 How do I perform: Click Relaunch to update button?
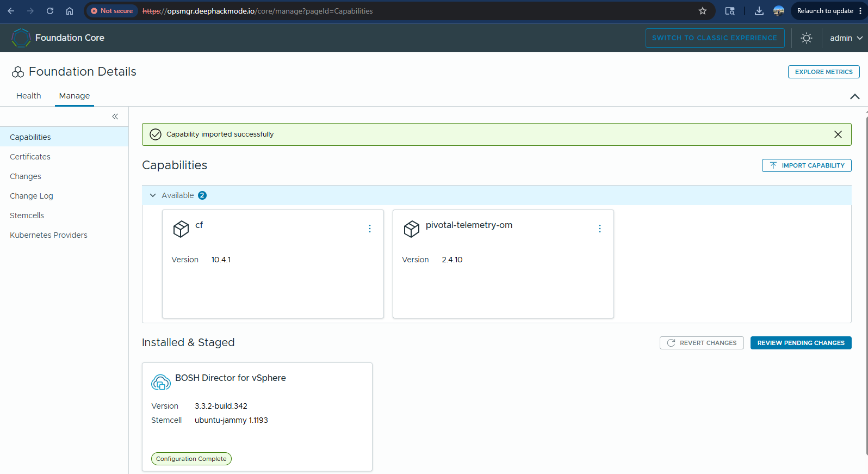pyautogui.click(x=825, y=11)
